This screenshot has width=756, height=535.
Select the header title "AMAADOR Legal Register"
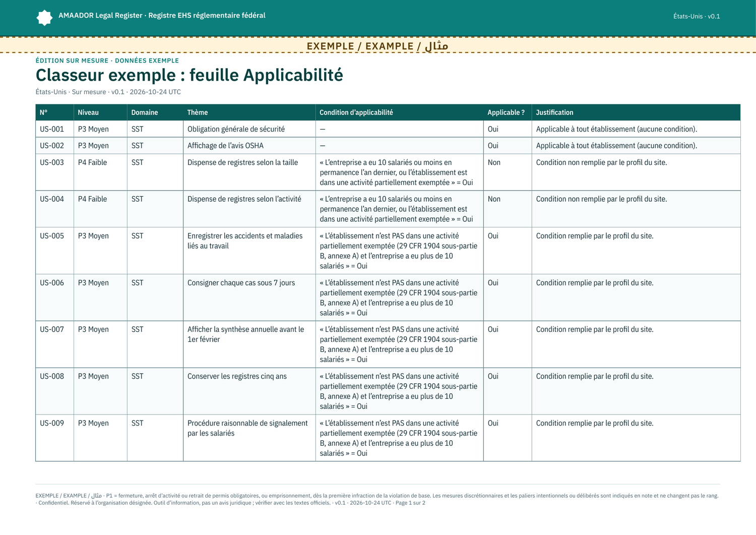tap(100, 16)
